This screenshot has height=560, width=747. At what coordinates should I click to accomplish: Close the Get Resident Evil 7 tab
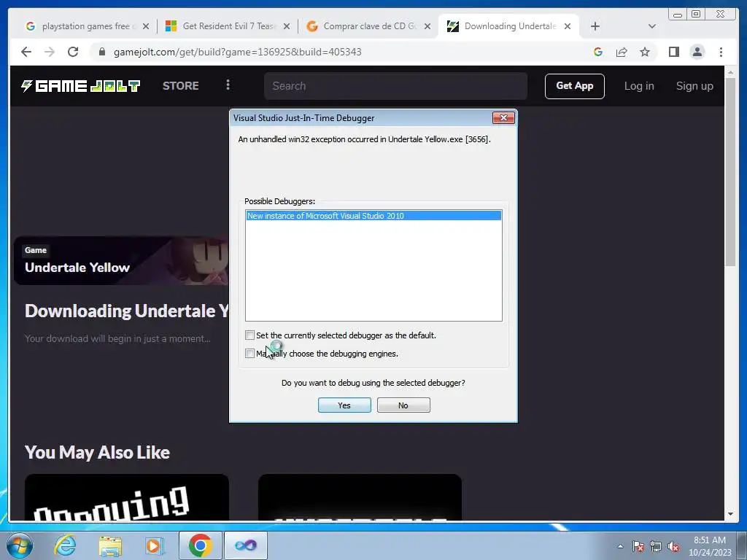pyautogui.click(x=286, y=26)
